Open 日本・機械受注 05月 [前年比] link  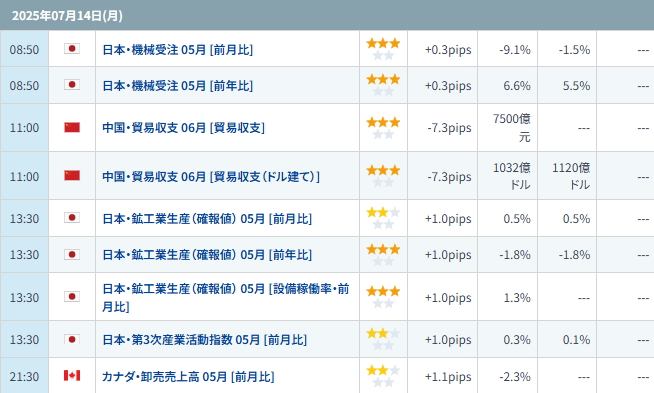pos(178,86)
